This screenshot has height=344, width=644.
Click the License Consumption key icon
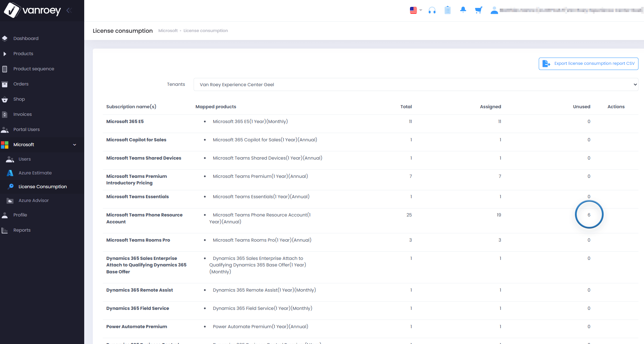[11, 186]
